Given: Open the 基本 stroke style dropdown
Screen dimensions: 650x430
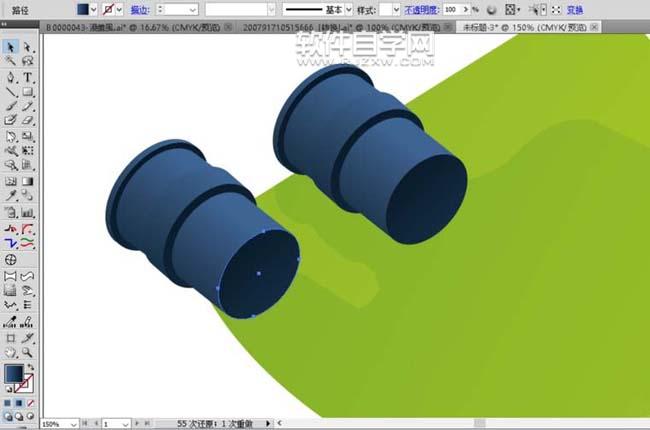Looking at the screenshot, I should (x=349, y=10).
